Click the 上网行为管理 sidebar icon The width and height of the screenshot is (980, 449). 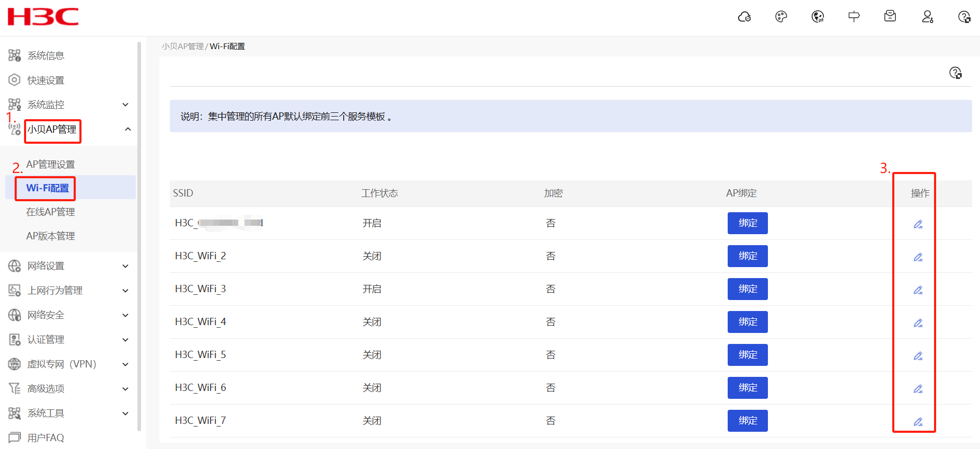tap(15, 291)
